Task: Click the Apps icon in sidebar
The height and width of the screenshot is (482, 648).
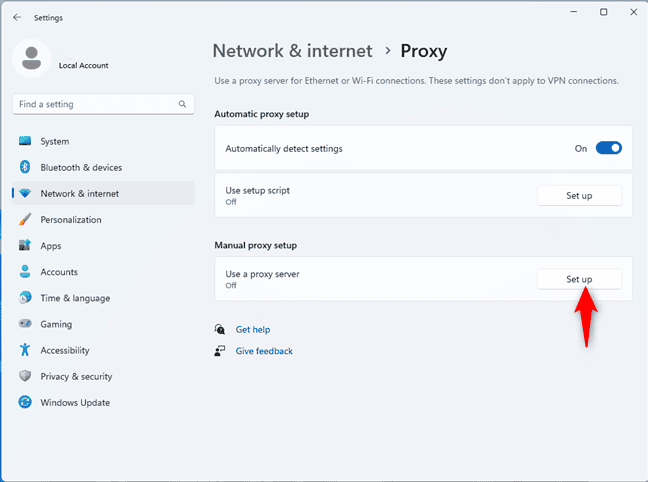Action: 25,245
